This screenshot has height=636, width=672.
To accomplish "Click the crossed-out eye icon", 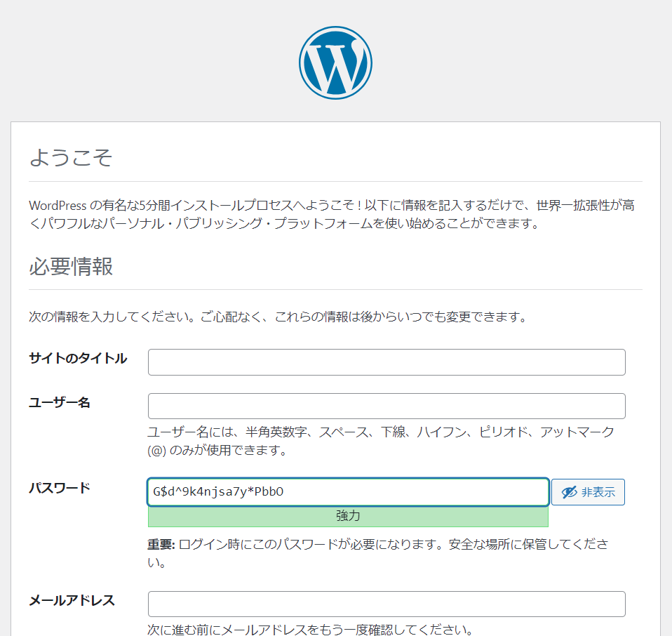I will (569, 492).
